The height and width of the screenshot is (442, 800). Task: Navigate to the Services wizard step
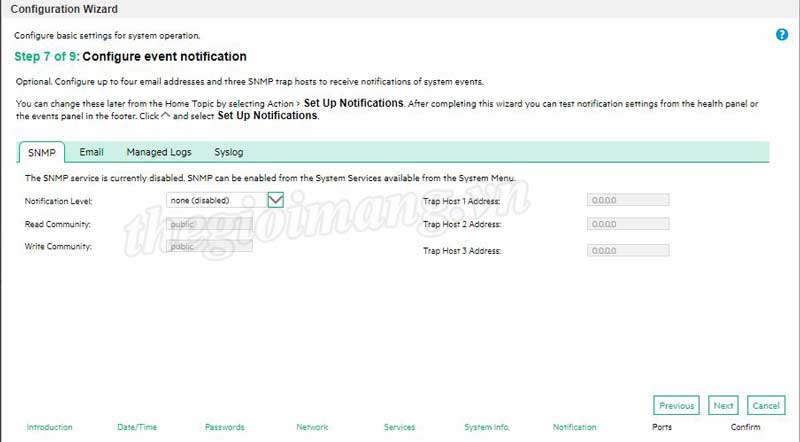[x=399, y=428]
